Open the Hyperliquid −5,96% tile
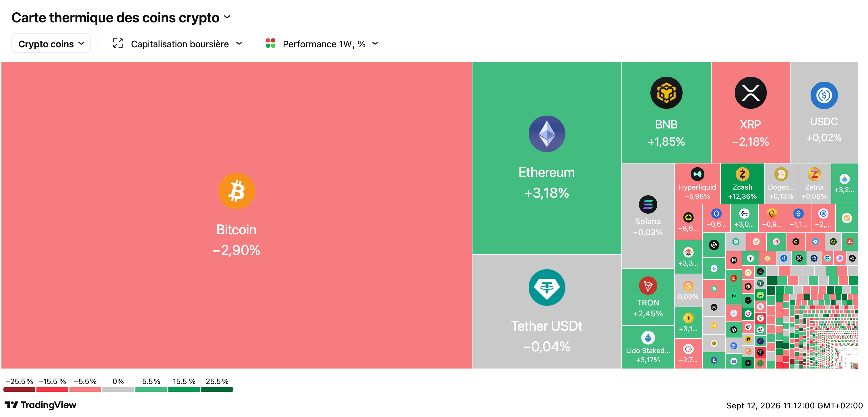Image resolution: width=868 pixels, height=417 pixels. 697,184
